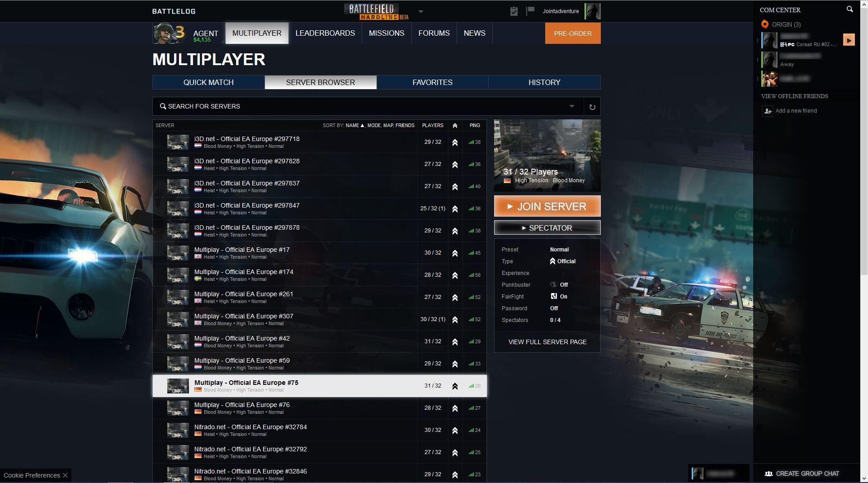Click the agent soldier rank 3 avatar
This screenshot has height=483, width=868.
tap(170, 33)
